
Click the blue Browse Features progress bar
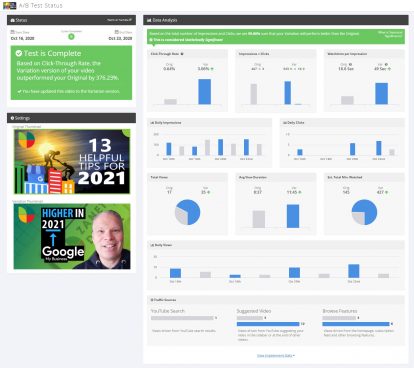click(x=356, y=324)
